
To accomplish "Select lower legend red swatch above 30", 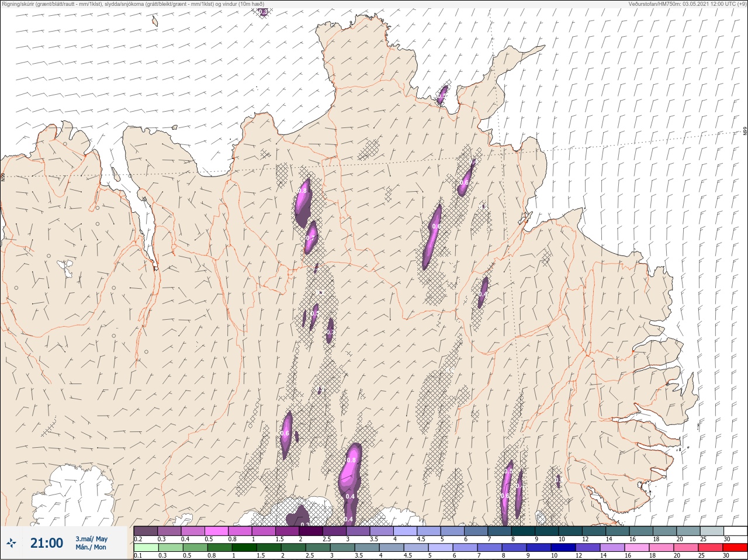I will [735, 548].
